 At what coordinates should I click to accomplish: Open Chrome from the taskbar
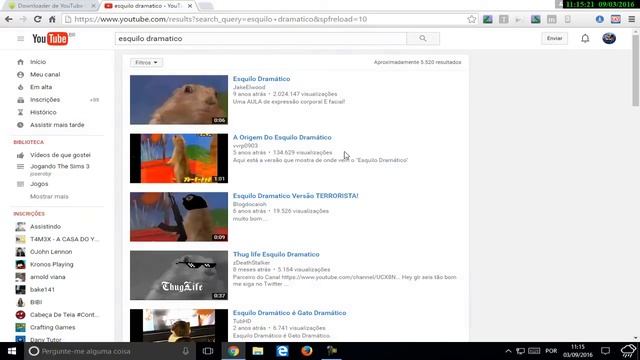[233, 351]
